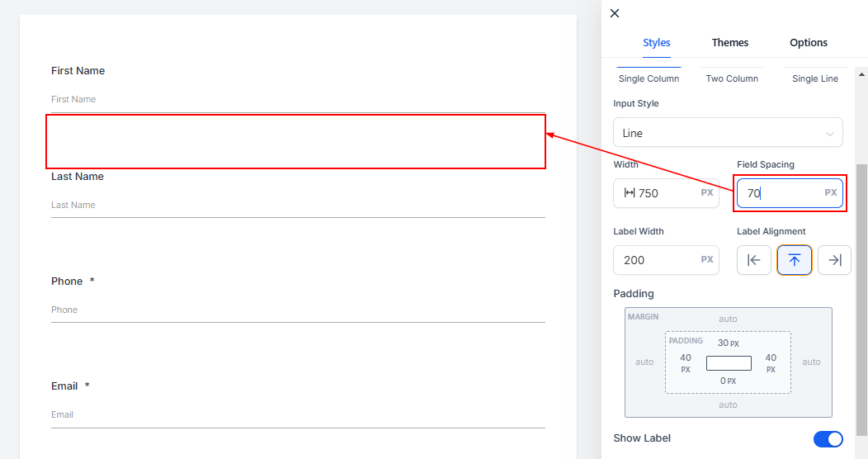Switch to the Options tab
868x459 pixels.
pos(808,43)
